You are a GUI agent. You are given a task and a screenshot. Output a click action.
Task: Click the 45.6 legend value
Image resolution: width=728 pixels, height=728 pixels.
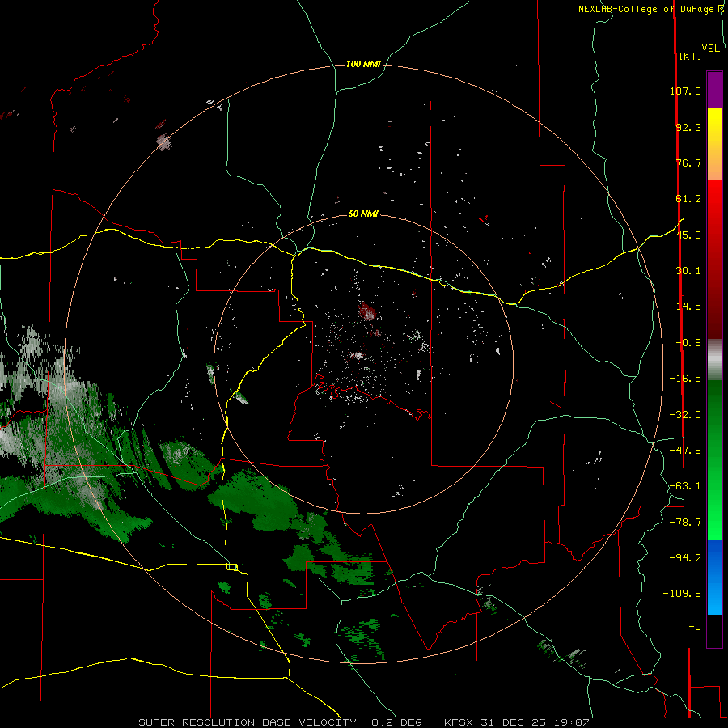[x=688, y=235]
